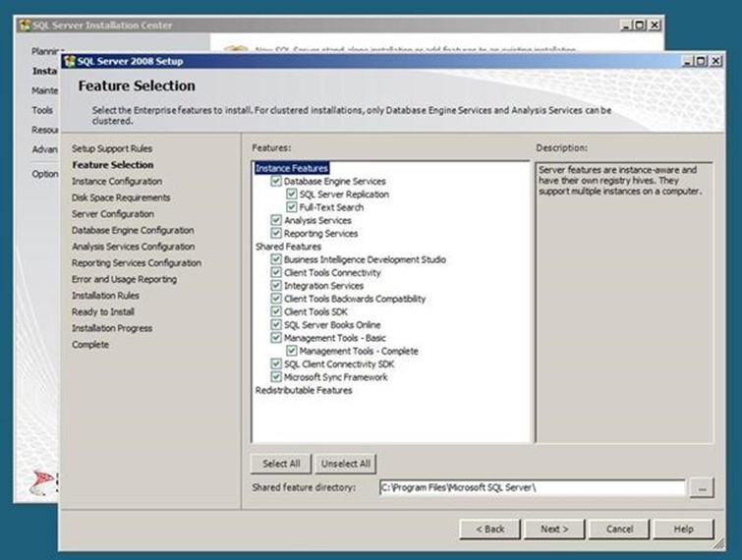Toggle Full-Text Search checkbox
The height and width of the screenshot is (560, 742).
click(292, 207)
